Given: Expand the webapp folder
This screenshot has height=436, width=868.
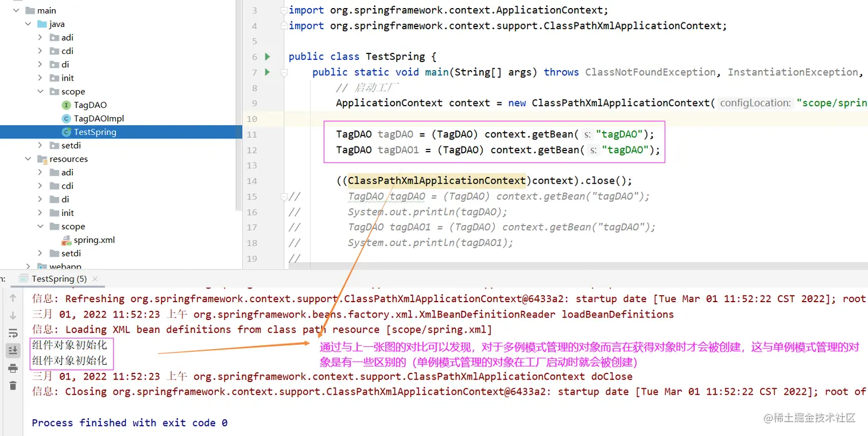Looking at the screenshot, I should [28, 267].
